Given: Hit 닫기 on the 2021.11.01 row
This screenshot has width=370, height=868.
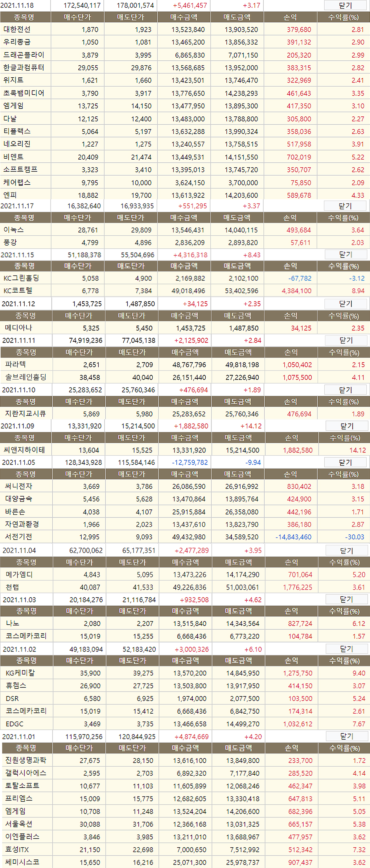Looking at the screenshot, I should 347,736.
